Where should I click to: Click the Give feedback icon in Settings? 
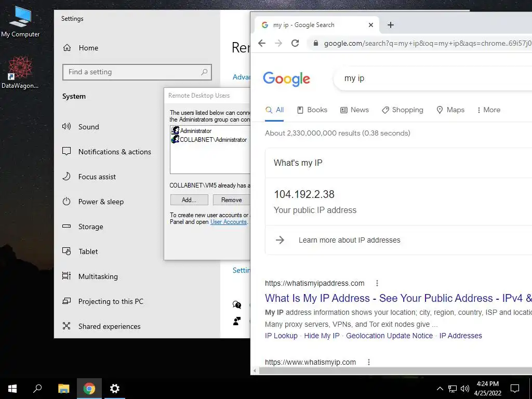point(237,321)
